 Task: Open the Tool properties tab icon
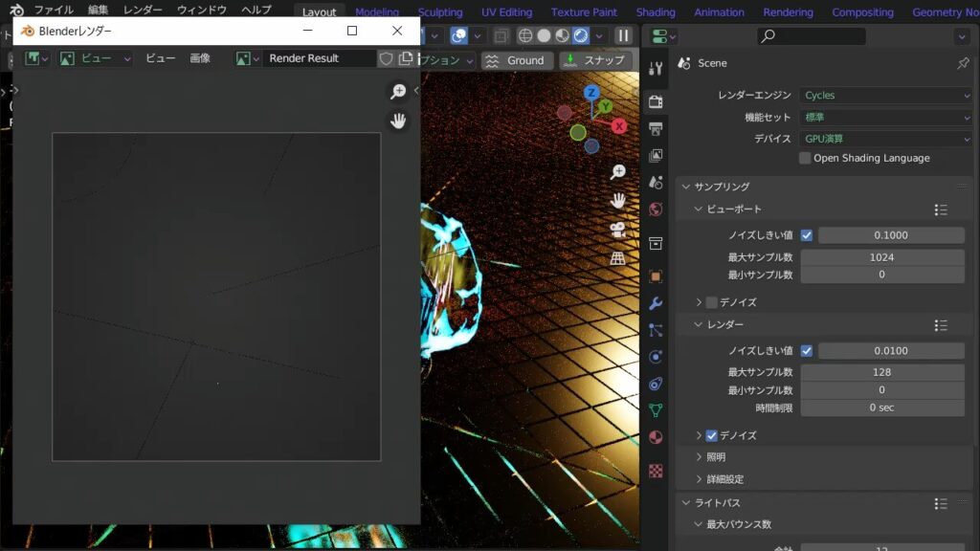tap(656, 69)
